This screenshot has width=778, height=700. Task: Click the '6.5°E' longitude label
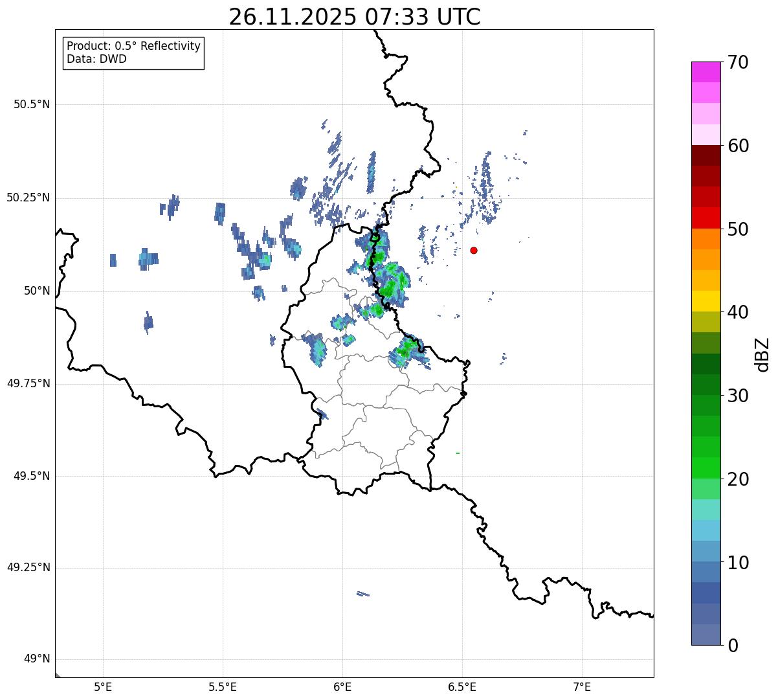tap(462, 686)
